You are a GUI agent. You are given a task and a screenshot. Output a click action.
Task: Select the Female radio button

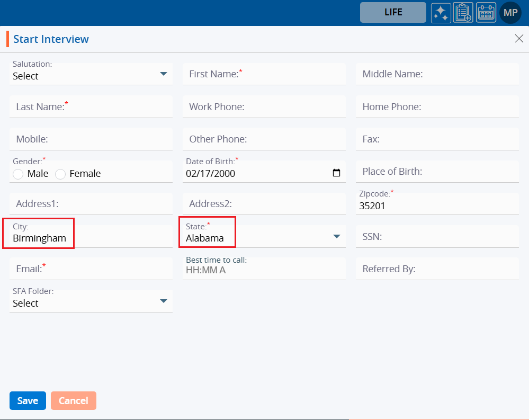(x=60, y=174)
